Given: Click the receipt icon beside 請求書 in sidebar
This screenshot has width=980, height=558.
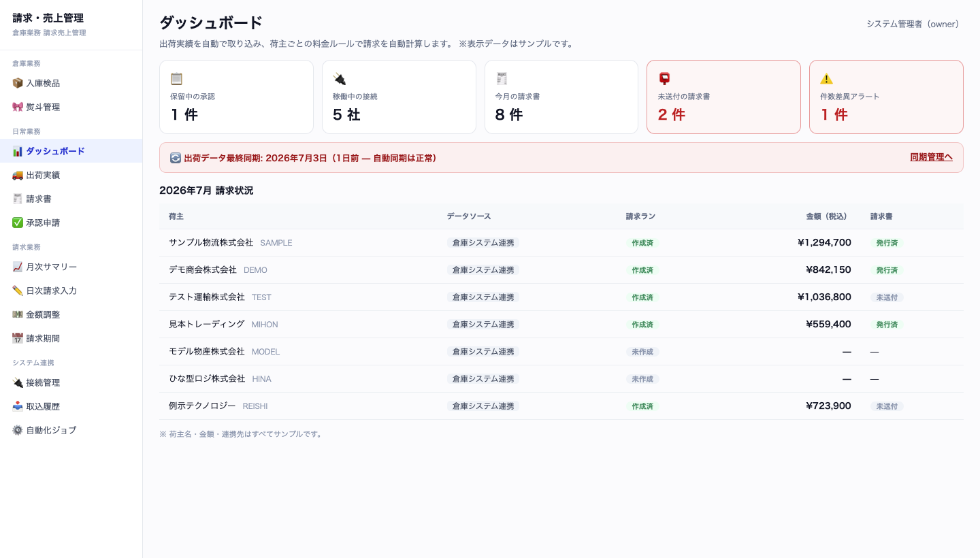Looking at the screenshot, I should [18, 199].
